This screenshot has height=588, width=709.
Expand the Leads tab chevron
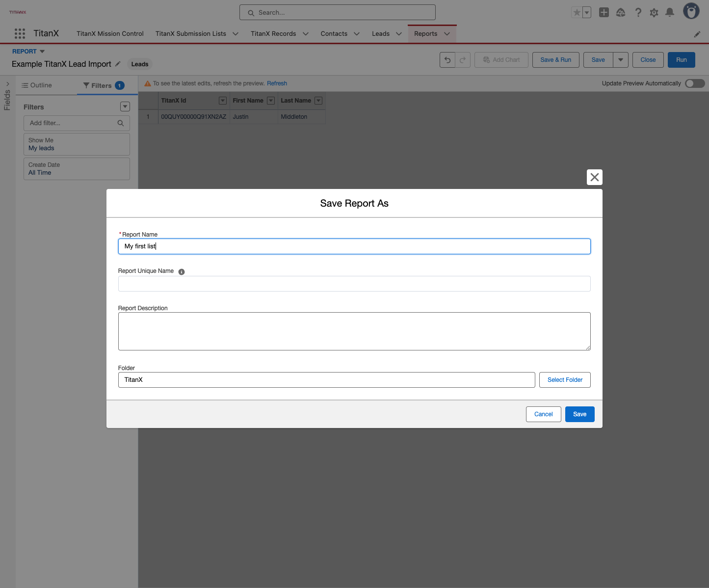[x=399, y=34]
